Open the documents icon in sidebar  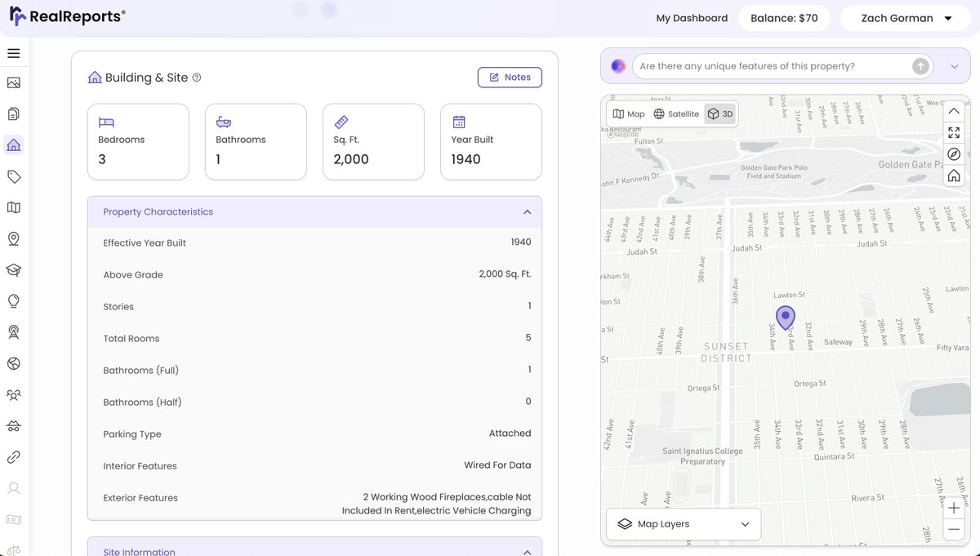13,113
